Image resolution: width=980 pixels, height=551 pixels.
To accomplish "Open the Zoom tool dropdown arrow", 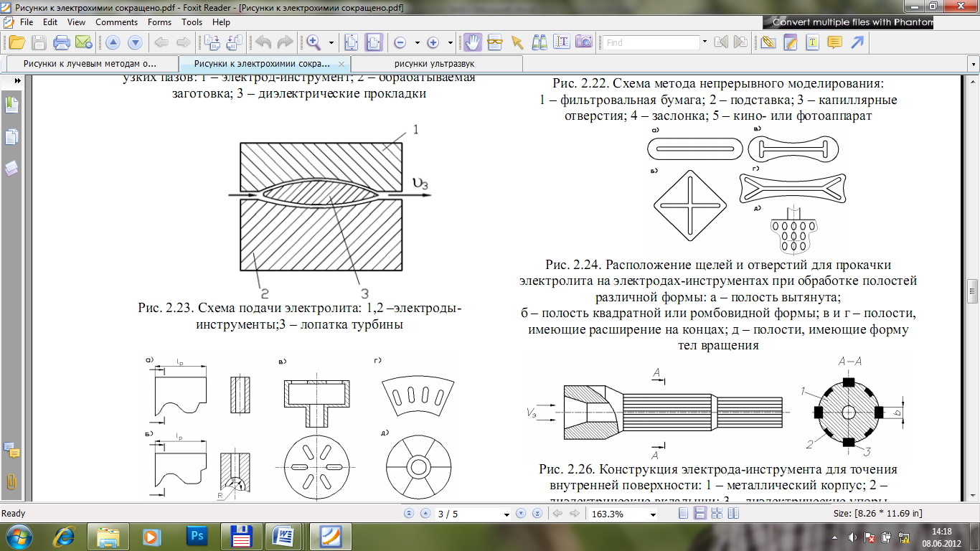I will [331, 42].
